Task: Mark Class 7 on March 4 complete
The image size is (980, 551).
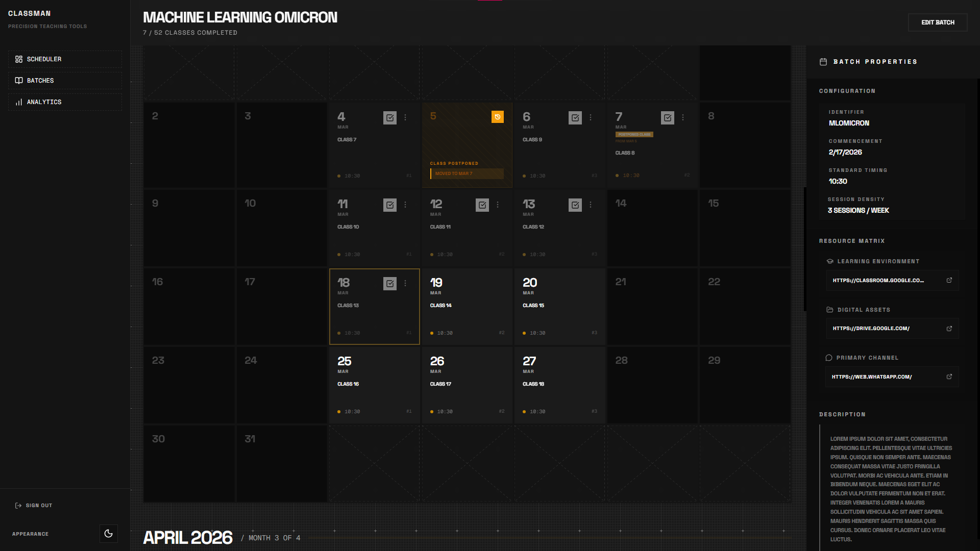Action: coord(390,118)
